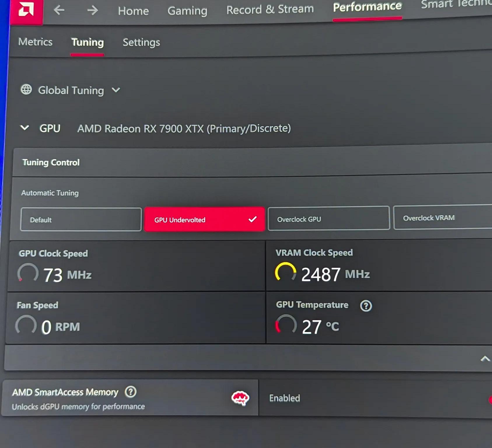Click the GPU Clock Speed gauge
Viewport: 492px width, 448px height.
tap(28, 273)
